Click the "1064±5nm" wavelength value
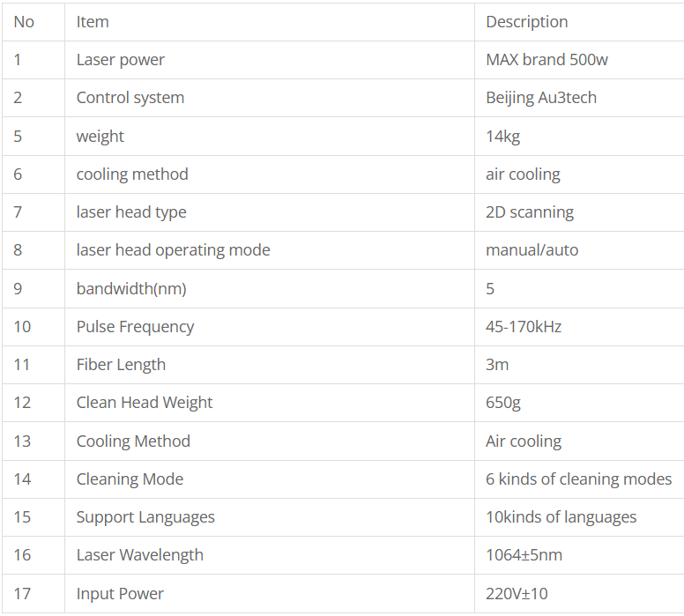Image resolution: width=684 pixels, height=616 pixels. 524,555
